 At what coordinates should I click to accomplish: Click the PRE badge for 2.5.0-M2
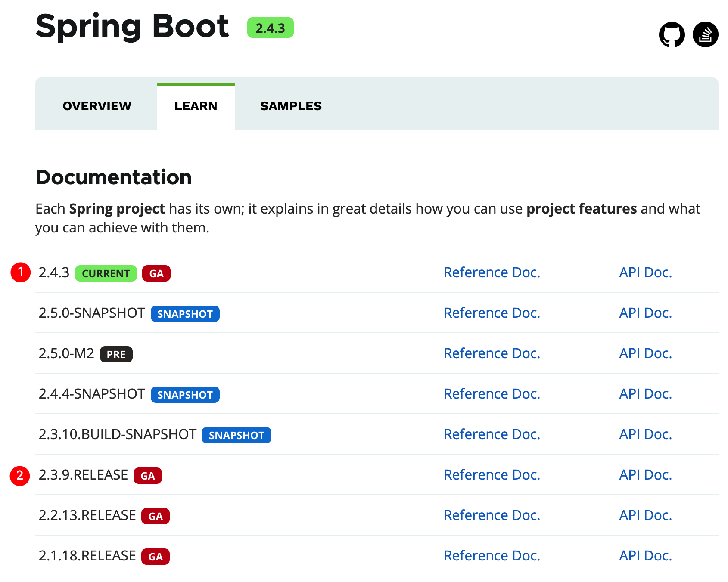(x=116, y=354)
